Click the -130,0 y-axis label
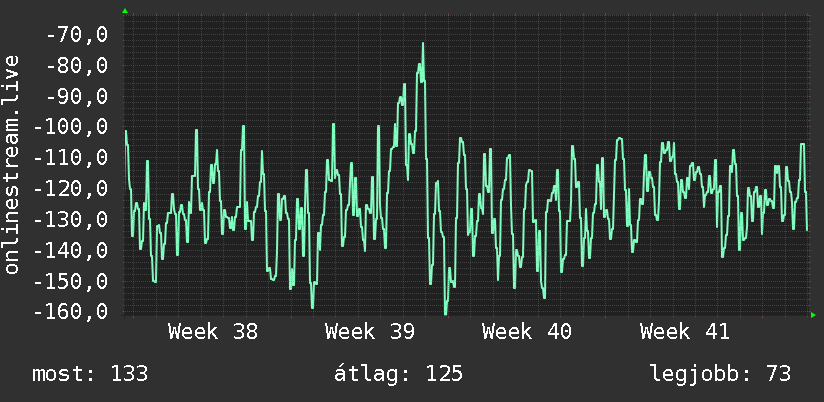This screenshot has height=402, width=824. coord(71,220)
